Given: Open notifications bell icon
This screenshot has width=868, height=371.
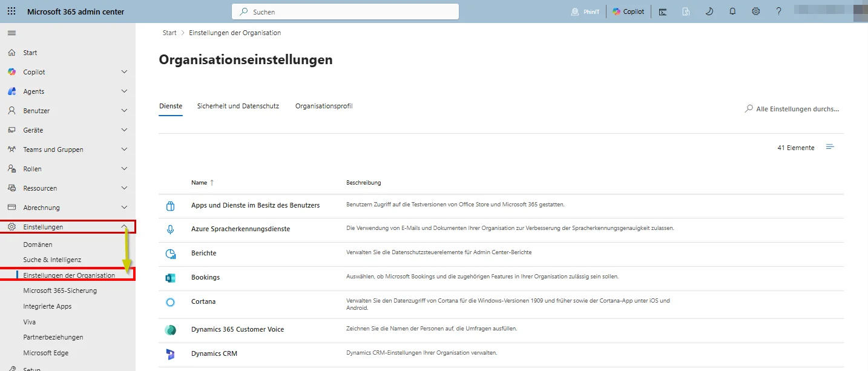Looking at the screenshot, I should coord(732,11).
